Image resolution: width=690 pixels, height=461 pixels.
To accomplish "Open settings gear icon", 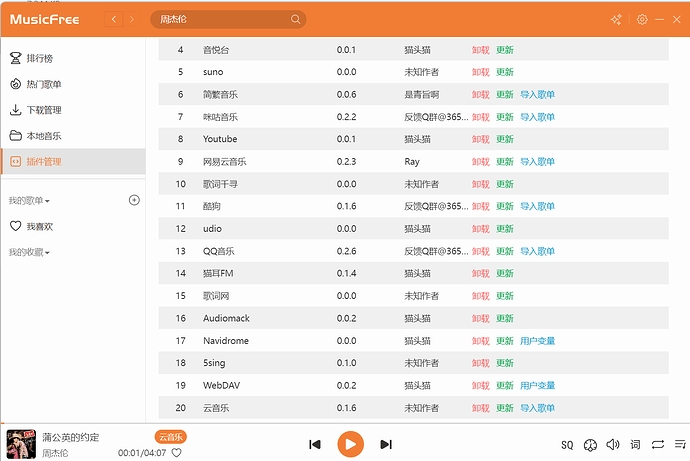I will click(642, 19).
